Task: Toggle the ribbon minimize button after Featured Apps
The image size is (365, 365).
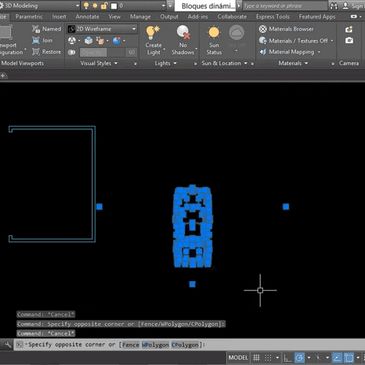Action: [354, 17]
